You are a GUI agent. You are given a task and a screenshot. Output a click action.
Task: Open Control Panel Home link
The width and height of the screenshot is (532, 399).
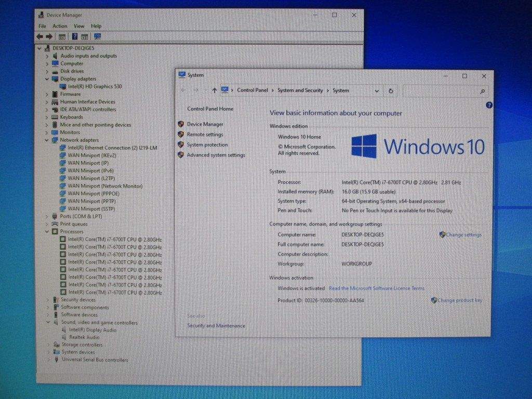(210, 109)
